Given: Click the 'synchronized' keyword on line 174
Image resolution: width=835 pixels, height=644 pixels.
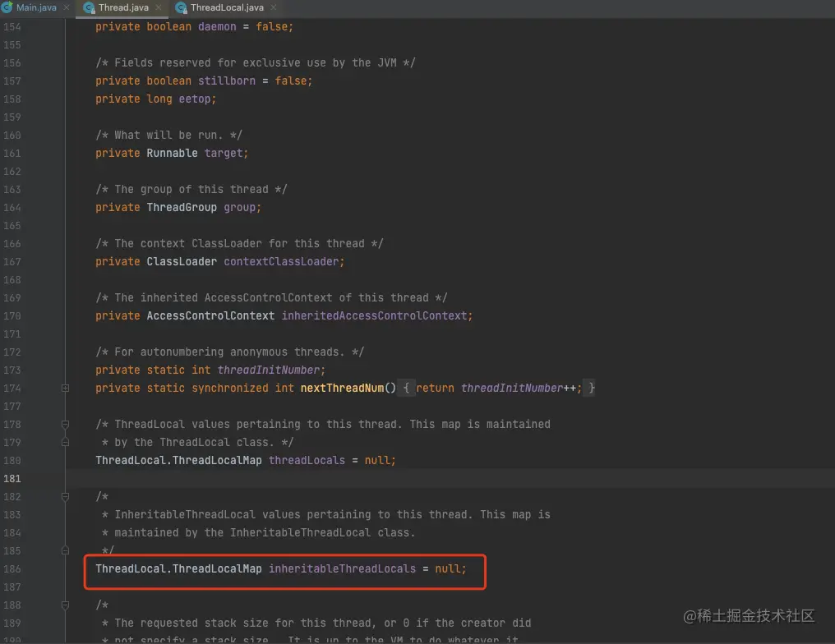Looking at the screenshot, I should click(x=229, y=388).
